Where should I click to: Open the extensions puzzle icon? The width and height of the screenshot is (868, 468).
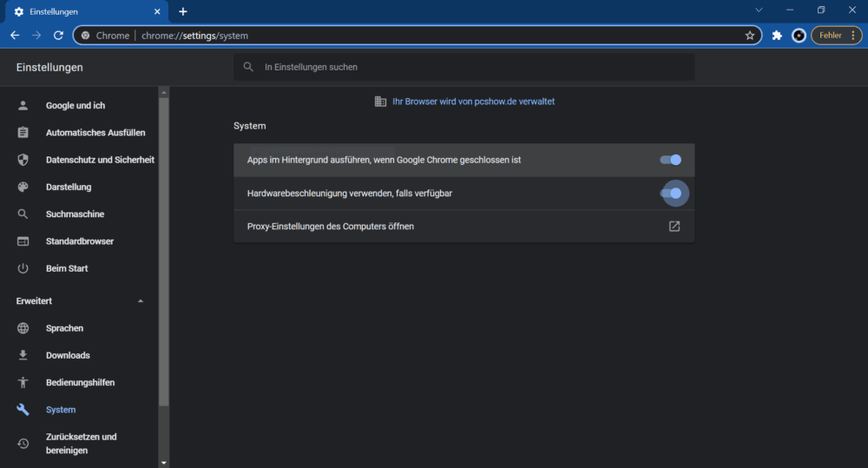[x=777, y=36]
